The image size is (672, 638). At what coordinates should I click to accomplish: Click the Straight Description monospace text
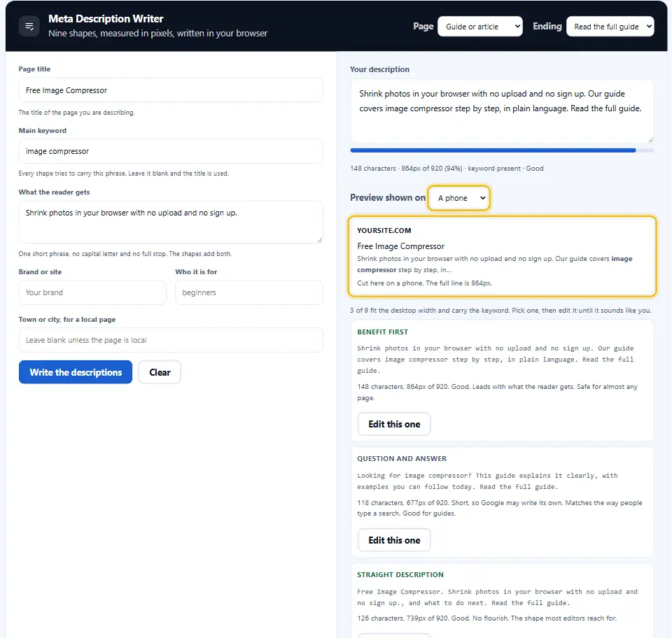497,597
